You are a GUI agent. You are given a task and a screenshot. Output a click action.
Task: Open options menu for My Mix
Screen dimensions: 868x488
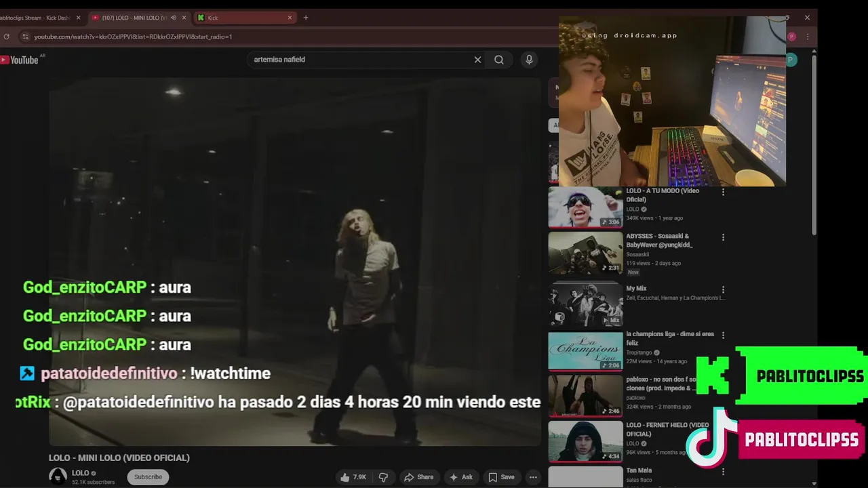pos(723,289)
